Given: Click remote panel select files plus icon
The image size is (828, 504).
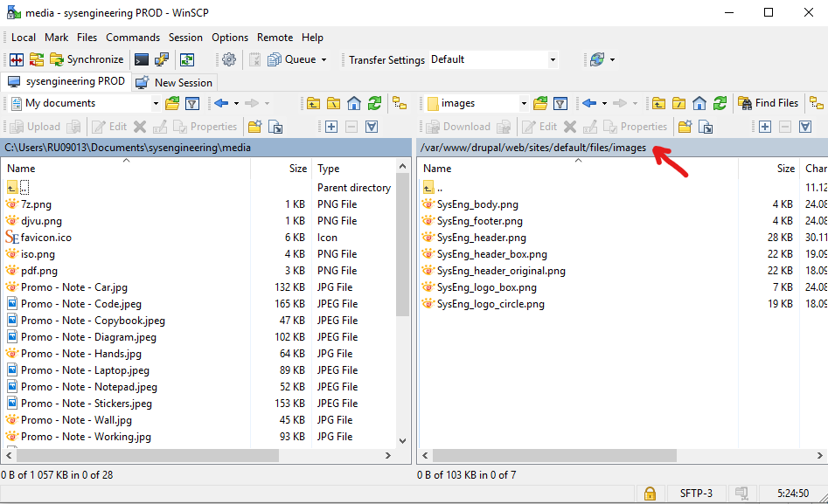Looking at the screenshot, I should pos(765,127).
